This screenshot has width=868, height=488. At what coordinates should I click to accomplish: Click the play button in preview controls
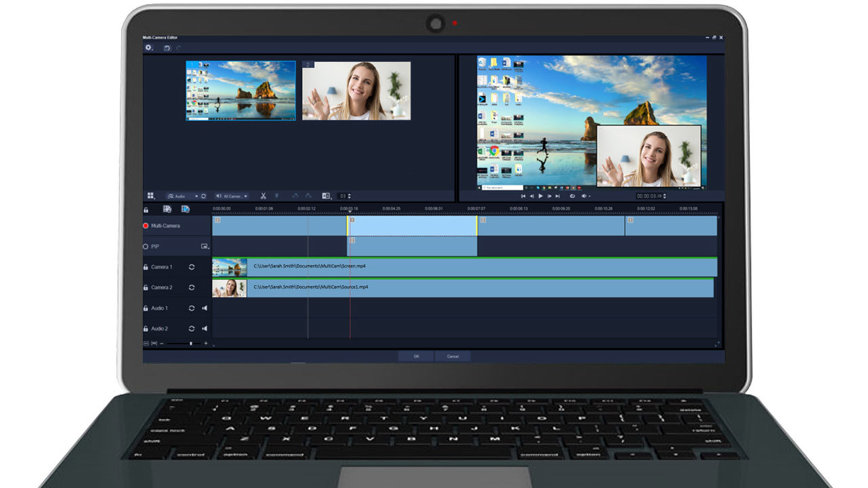point(540,196)
